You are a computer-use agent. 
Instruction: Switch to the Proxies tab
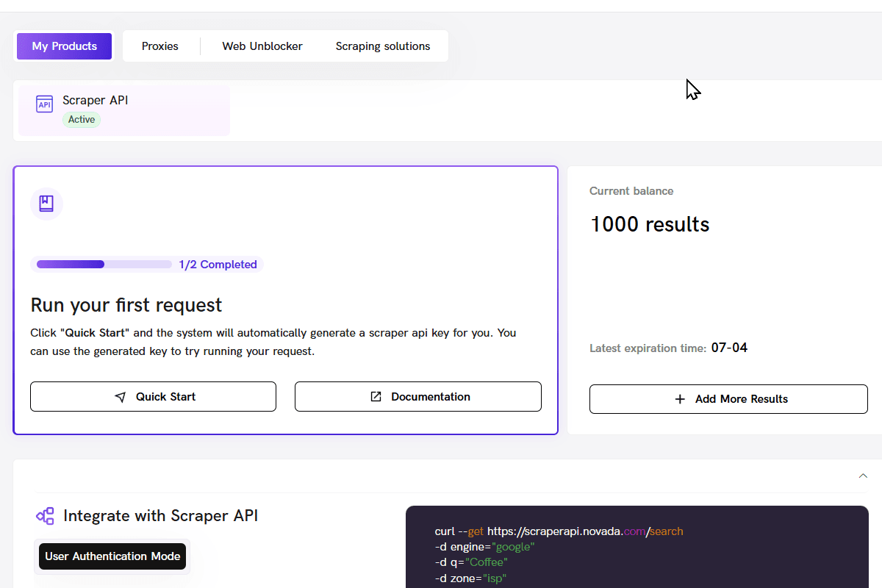coord(160,46)
